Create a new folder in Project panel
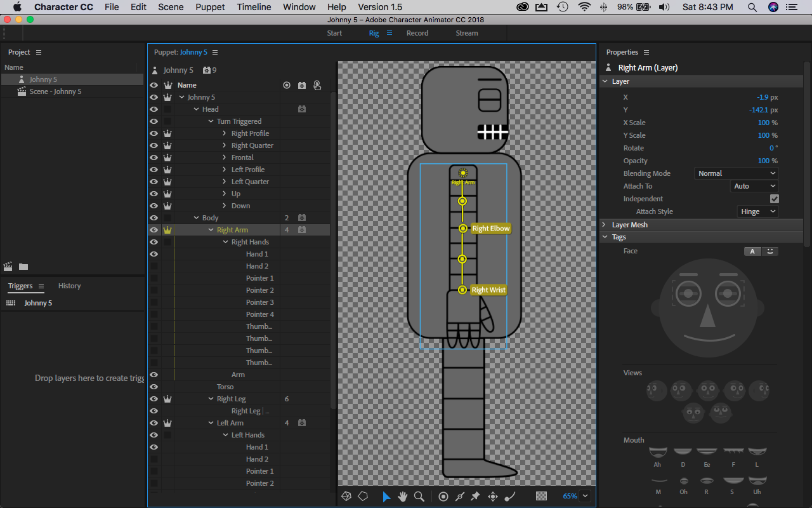The height and width of the screenshot is (508, 812). click(23, 267)
